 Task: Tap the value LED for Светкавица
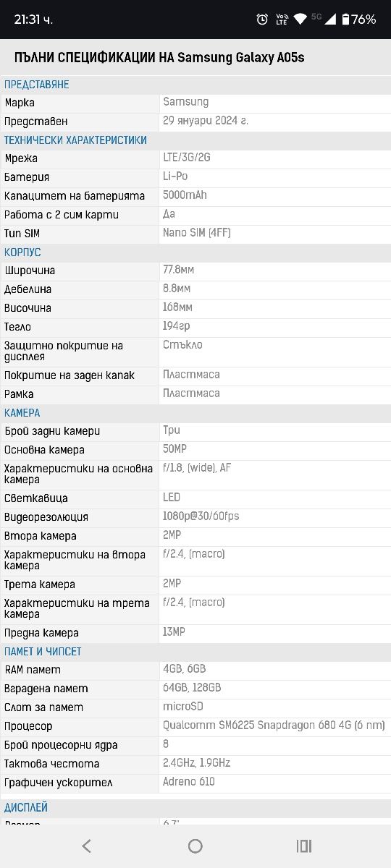pyautogui.click(x=172, y=498)
